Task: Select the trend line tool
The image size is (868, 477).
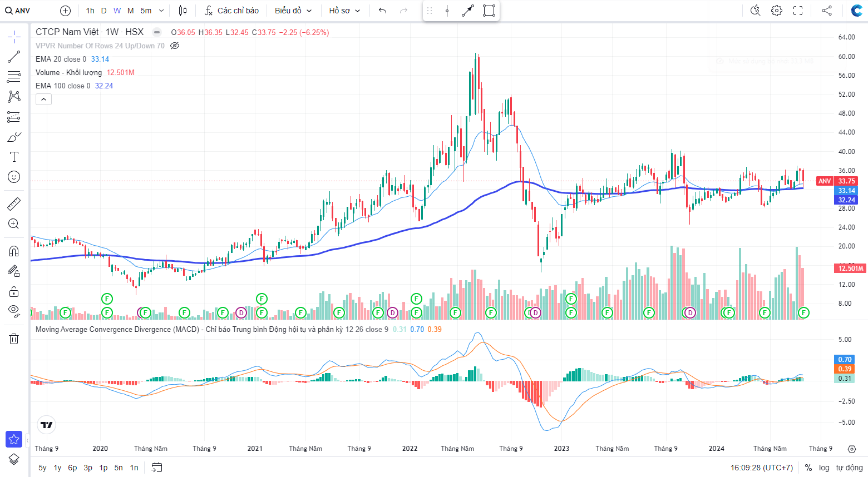Action: [14, 57]
